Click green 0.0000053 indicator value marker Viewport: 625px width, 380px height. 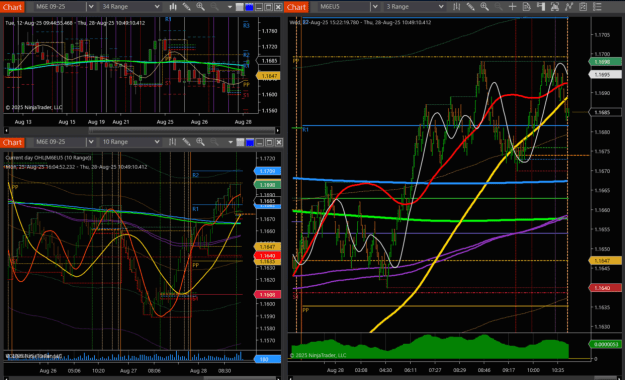point(605,344)
